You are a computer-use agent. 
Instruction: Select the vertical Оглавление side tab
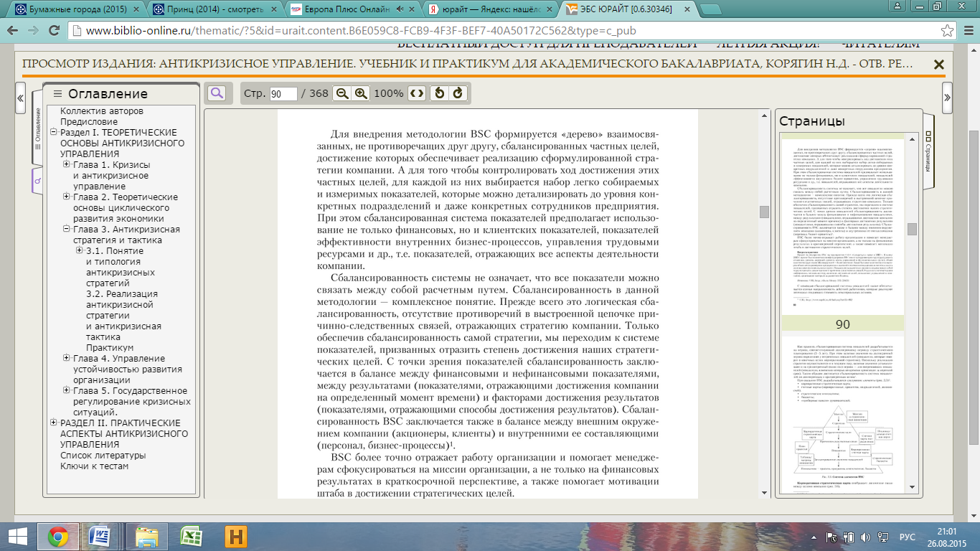[x=38, y=129]
